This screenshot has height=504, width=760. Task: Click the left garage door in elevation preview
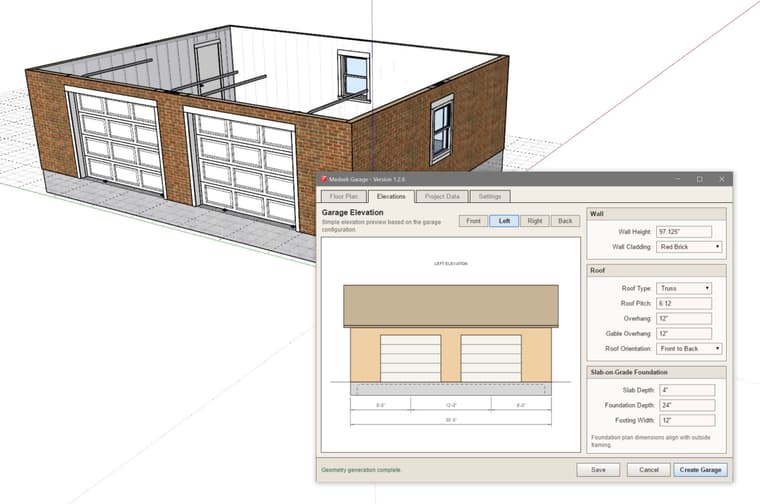tap(411, 358)
